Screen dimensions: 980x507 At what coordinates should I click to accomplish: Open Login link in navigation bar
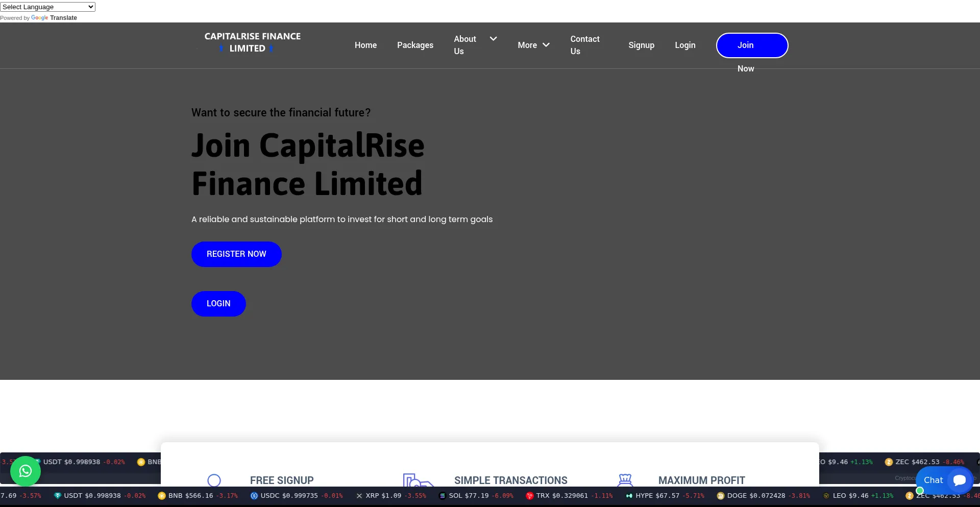point(685,45)
